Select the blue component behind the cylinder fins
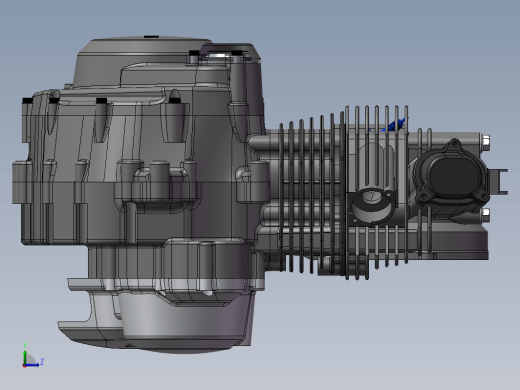Viewport: 520px width, 390px height. (395, 125)
